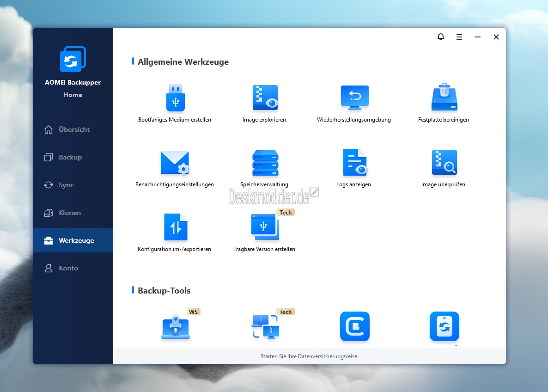Click Tragbare Version erstellen icon
This screenshot has width=548, height=392.
tap(265, 227)
